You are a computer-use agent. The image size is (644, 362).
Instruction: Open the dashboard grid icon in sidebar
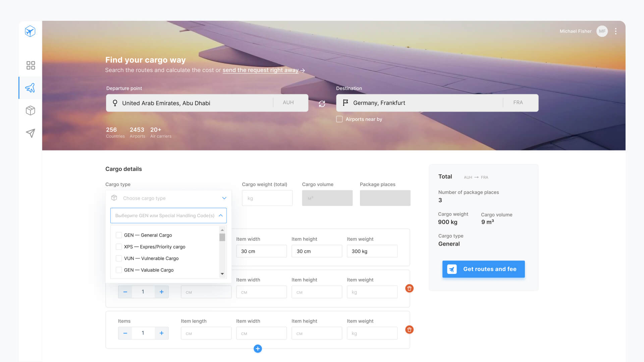(31, 65)
